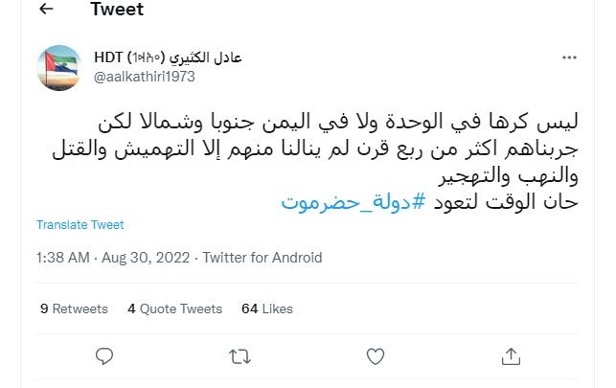Open the author's display name profile
The image size is (616, 388).
pyautogui.click(x=168, y=57)
